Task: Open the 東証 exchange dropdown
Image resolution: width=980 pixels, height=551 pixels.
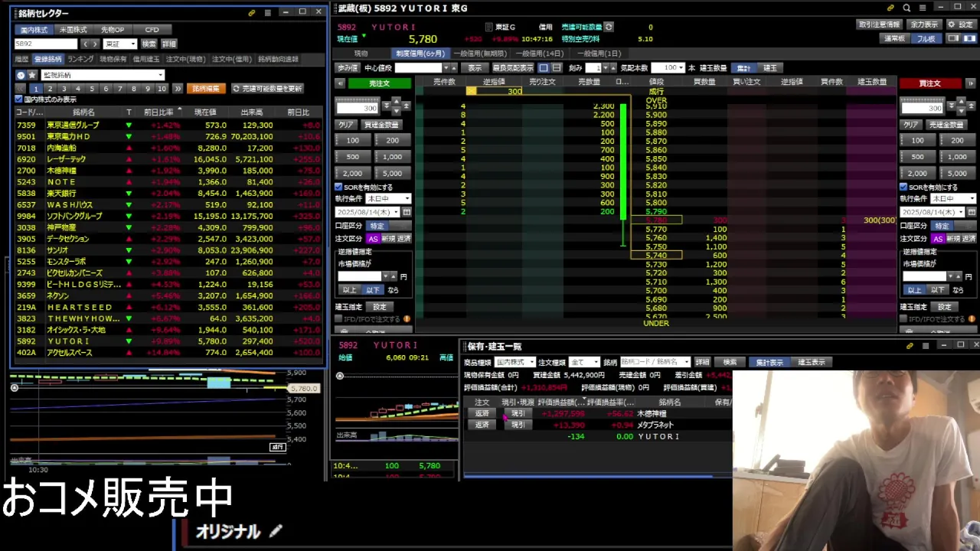Action: (x=121, y=44)
